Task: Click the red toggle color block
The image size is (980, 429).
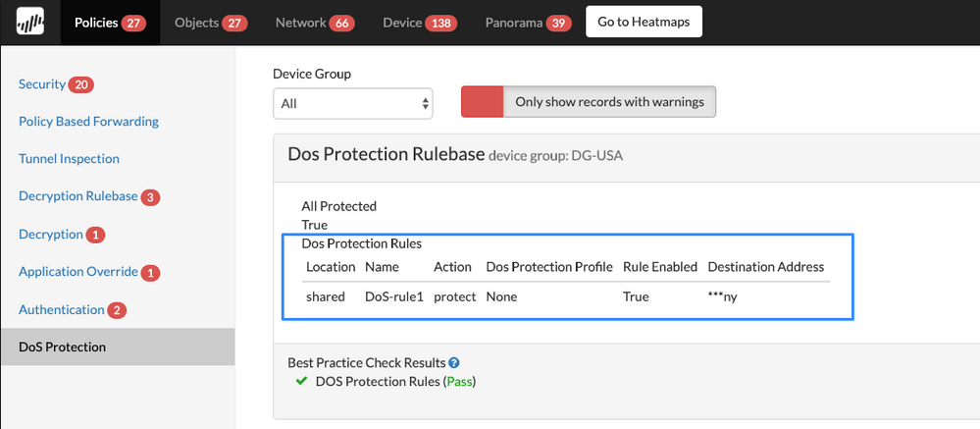Action: (x=482, y=102)
